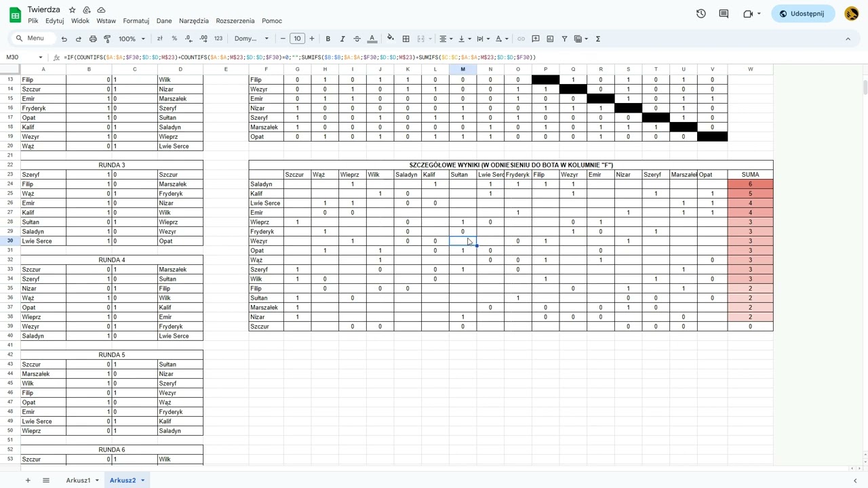Star the Twierdza document
Image resolution: width=868 pixels, height=488 pixels.
pyautogui.click(x=72, y=10)
